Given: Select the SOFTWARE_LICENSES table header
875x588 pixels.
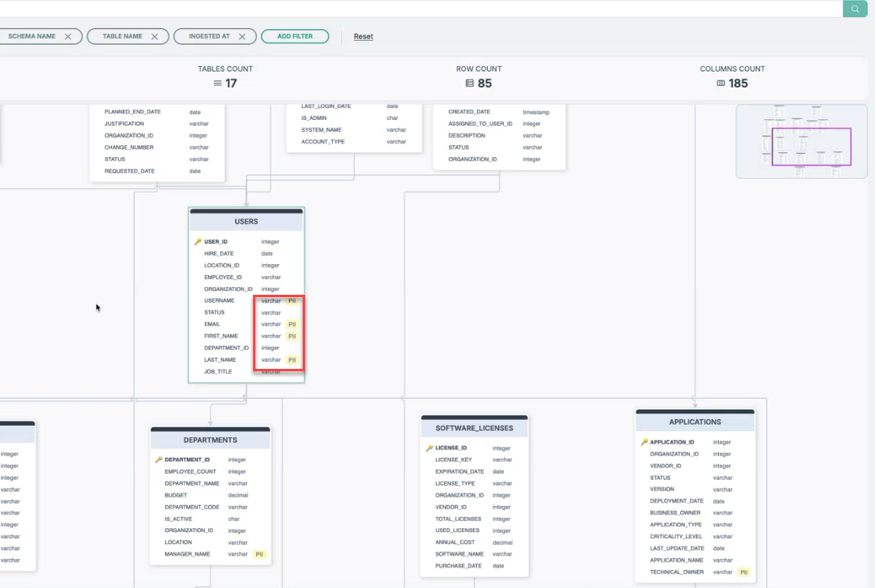Looking at the screenshot, I should point(474,428).
